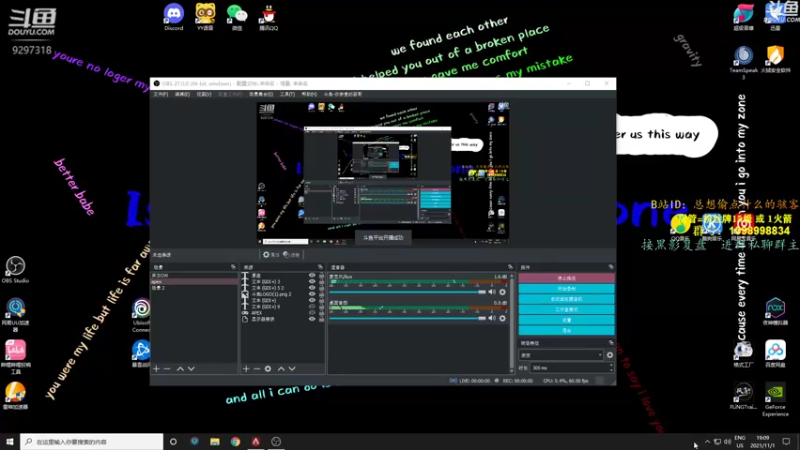800x450 pixels.
Task: Increase transition duration with stepper arrow
Action: [x=611, y=365]
